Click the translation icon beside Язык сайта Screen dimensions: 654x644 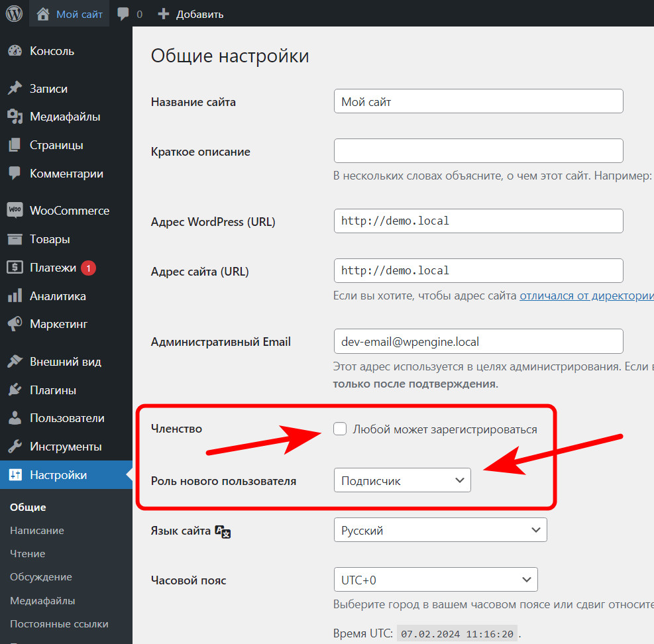(x=223, y=531)
